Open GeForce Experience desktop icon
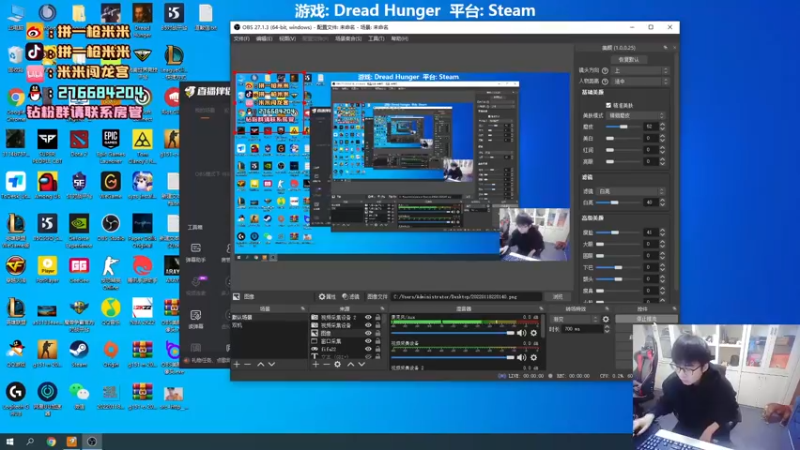 [79, 231]
